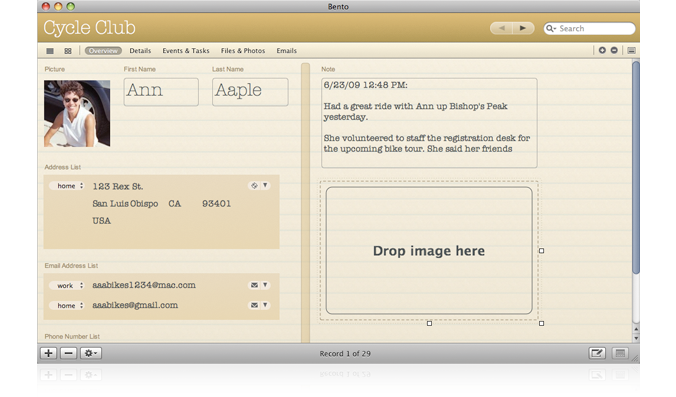Select email aaabikes1234@mac.com

144,285
